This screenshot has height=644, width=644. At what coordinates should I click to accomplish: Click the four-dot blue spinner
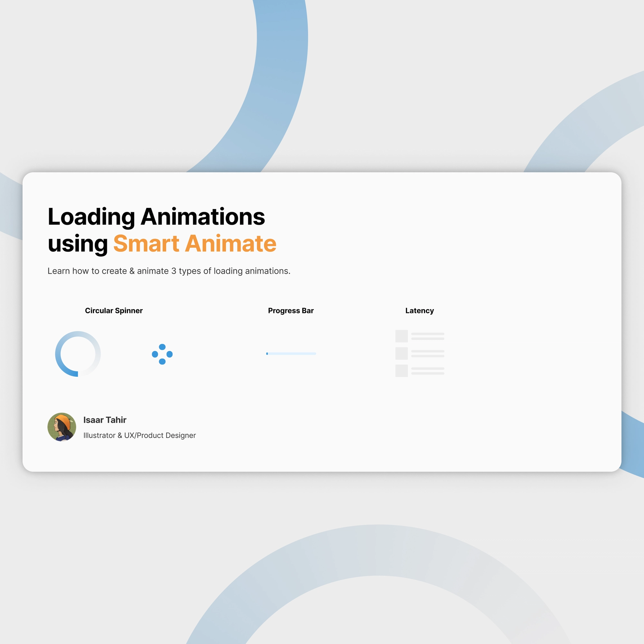click(x=162, y=354)
